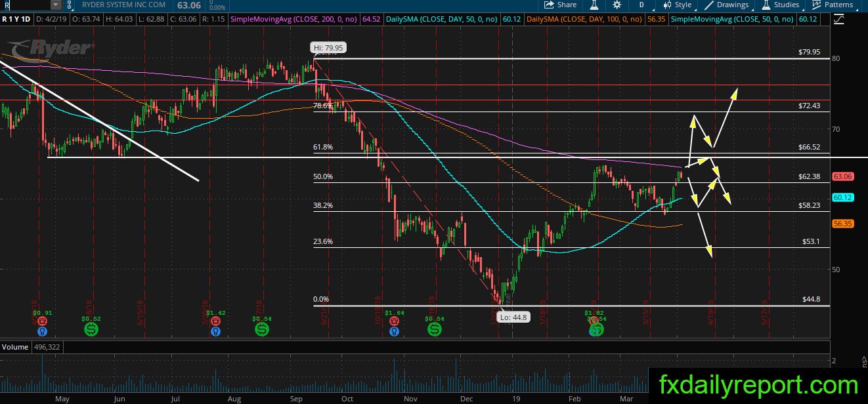This screenshot has height=404, width=868.
Task: Click the $66.52 Fibonacci level label
Action: [810, 148]
